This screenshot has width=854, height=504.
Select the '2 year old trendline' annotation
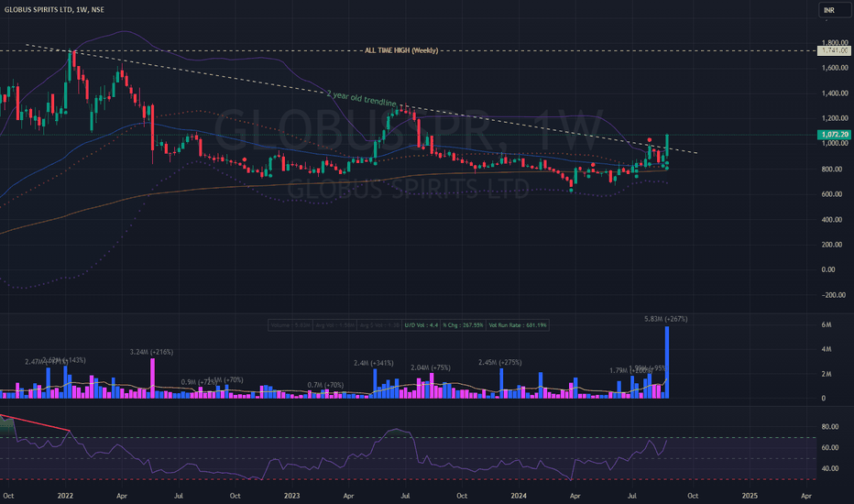[362, 99]
